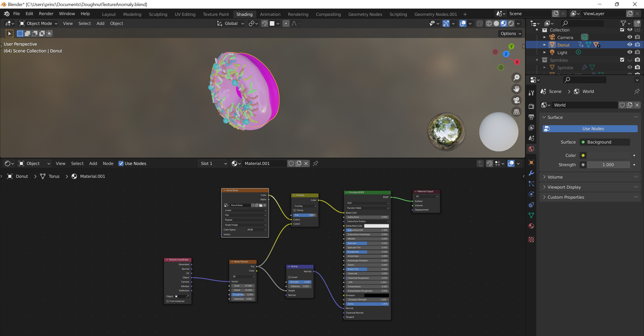The image size is (644, 336).
Task: Disable Light in renders camera icon
Action: [x=637, y=52]
